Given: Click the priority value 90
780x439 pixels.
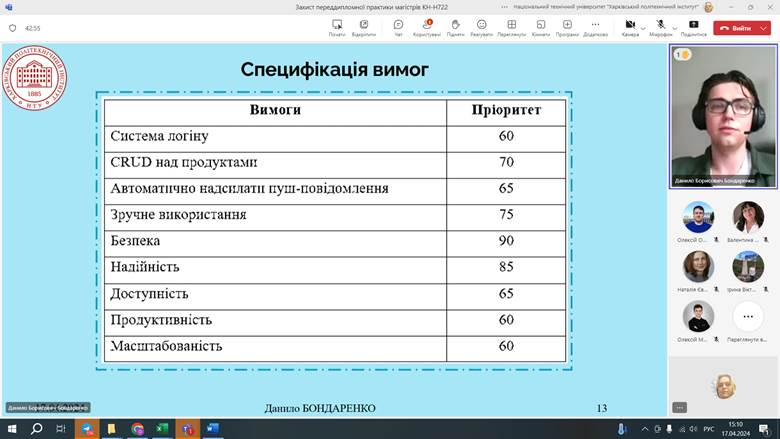Looking at the screenshot, I should click(x=506, y=241).
